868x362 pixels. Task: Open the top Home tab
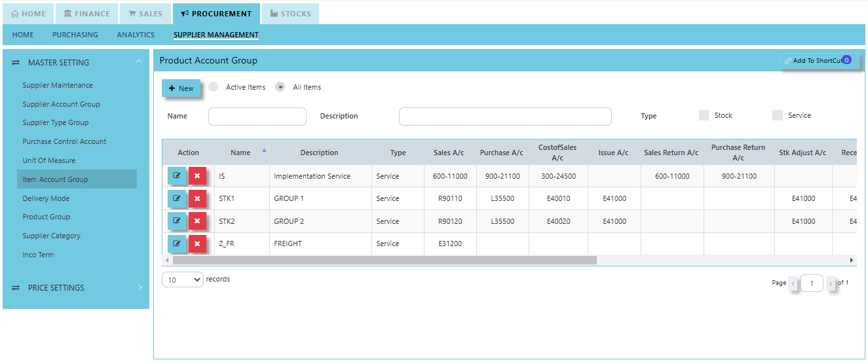(29, 14)
